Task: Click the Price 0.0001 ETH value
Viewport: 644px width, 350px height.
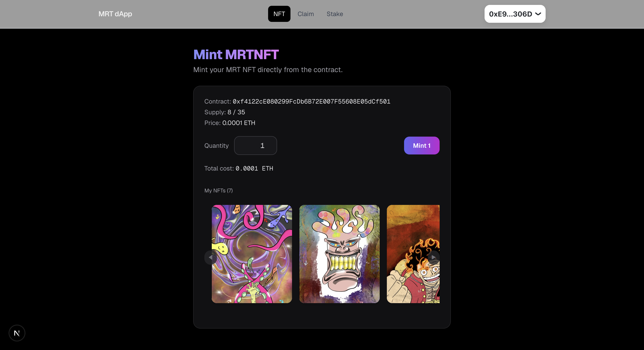Action: click(x=239, y=123)
